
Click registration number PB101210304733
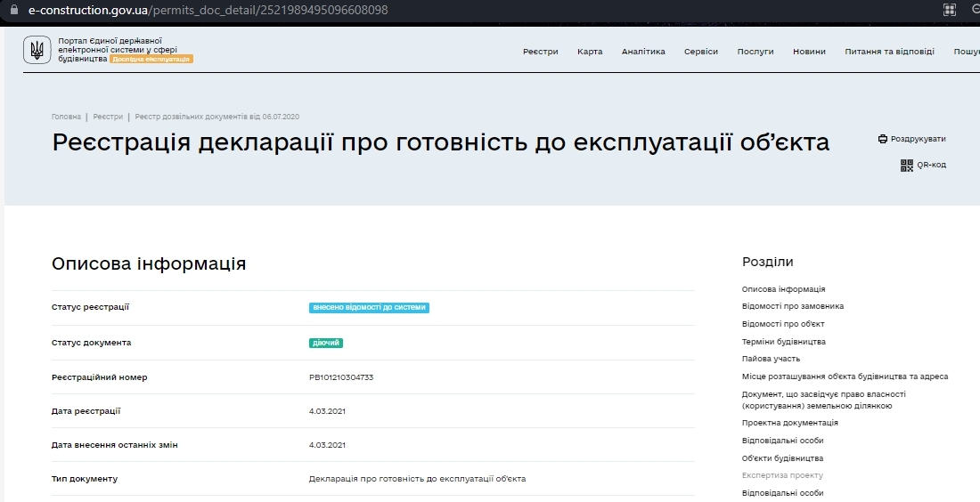341,377
